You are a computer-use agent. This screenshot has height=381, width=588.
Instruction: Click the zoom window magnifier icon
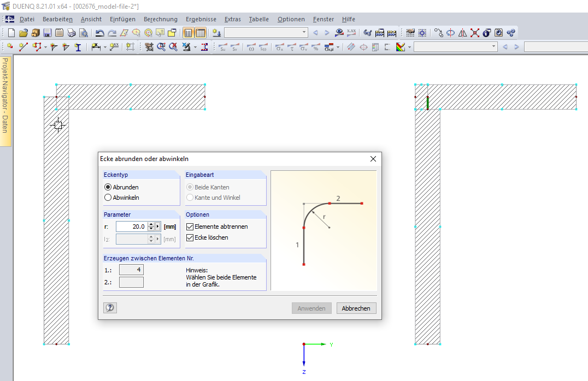point(161,47)
